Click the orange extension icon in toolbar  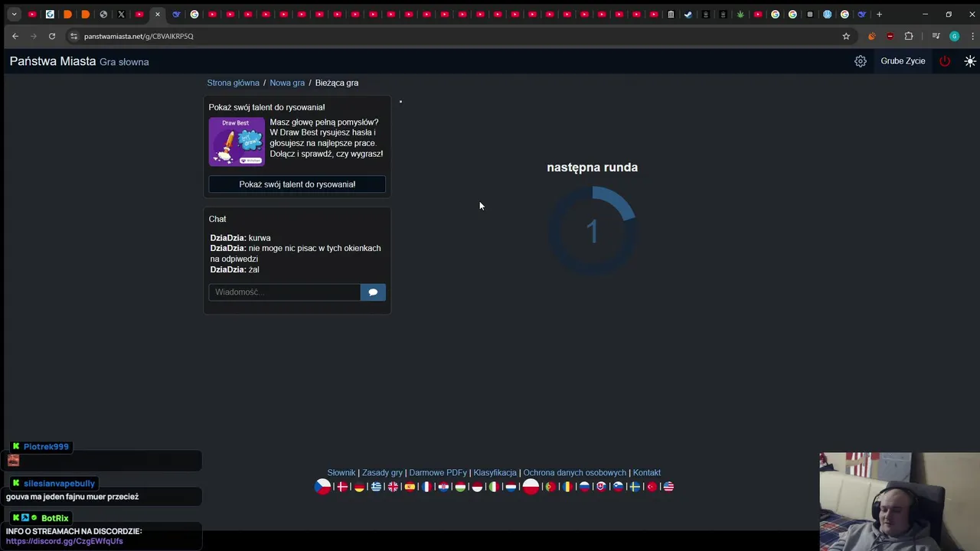[871, 36]
